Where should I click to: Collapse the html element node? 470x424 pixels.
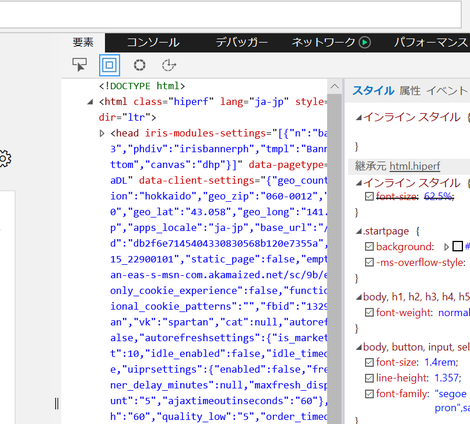pyautogui.click(x=90, y=102)
